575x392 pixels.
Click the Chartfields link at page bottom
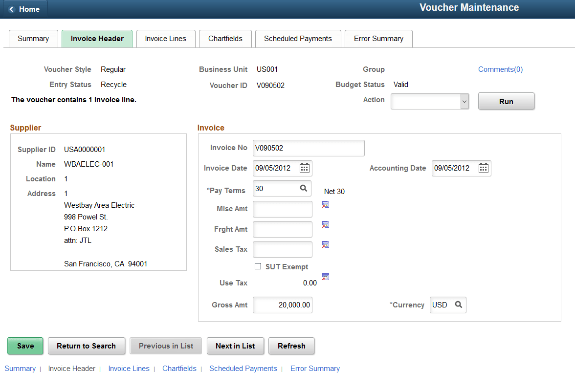click(179, 369)
